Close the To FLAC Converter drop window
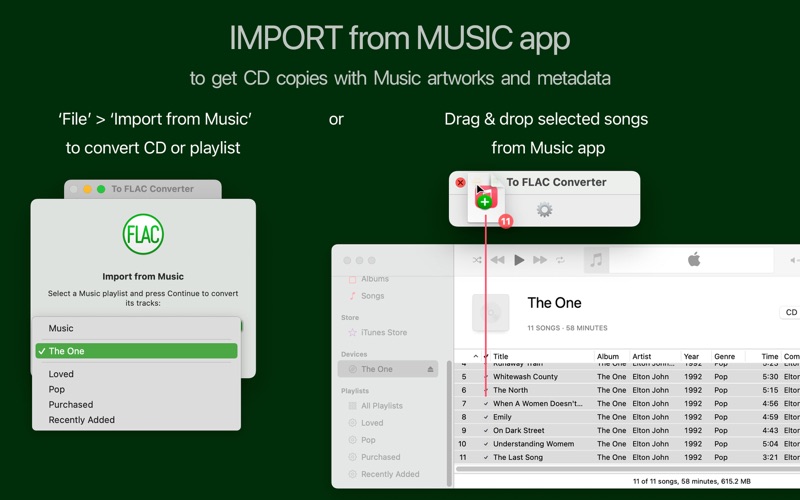Viewport: 800px width, 500px height. pos(460,182)
